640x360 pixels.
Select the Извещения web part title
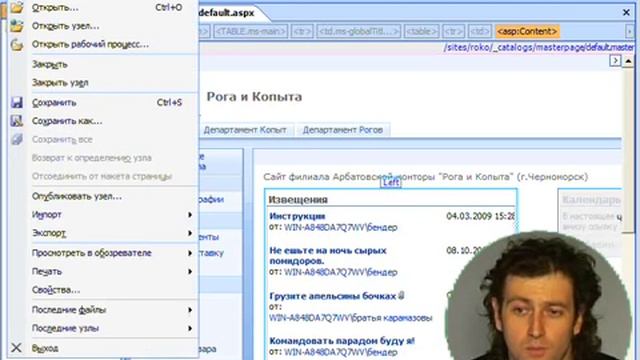point(298,200)
